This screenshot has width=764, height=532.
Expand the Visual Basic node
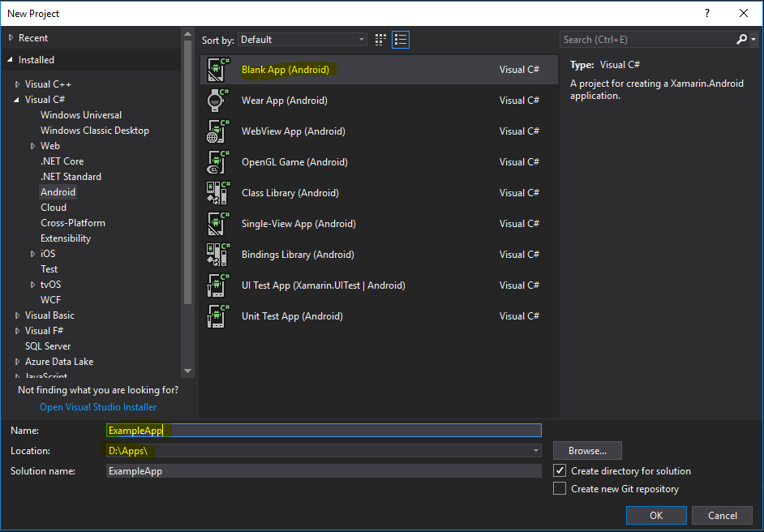(18, 315)
